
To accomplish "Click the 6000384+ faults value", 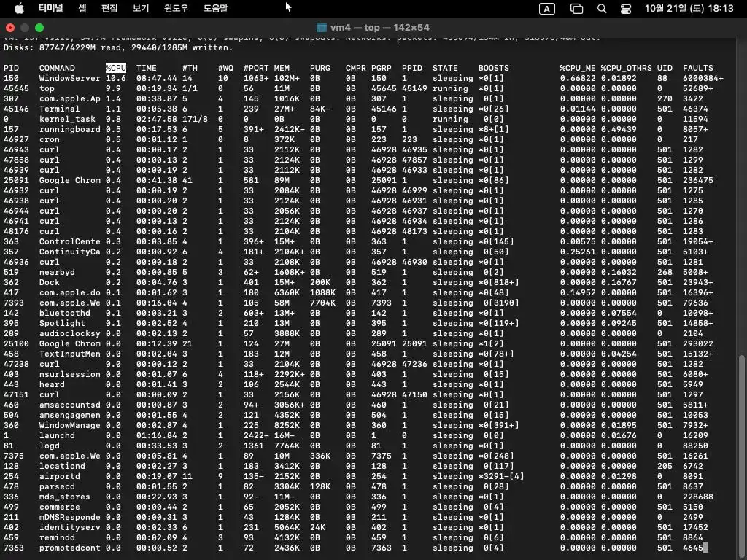I will click(x=703, y=78).
